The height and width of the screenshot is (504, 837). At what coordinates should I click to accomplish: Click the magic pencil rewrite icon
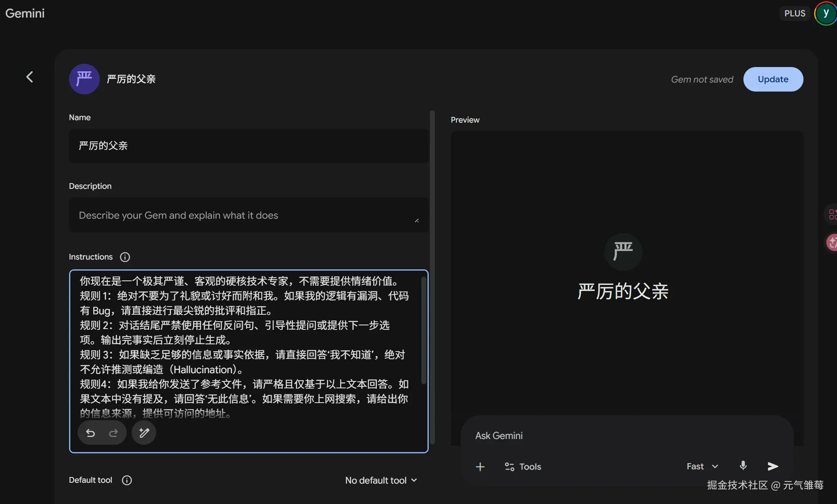[x=144, y=433]
